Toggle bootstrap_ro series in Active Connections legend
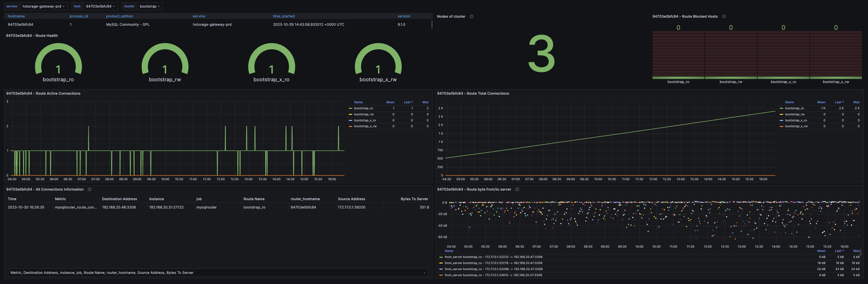The image size is (868, 284). tap(363, 108)
